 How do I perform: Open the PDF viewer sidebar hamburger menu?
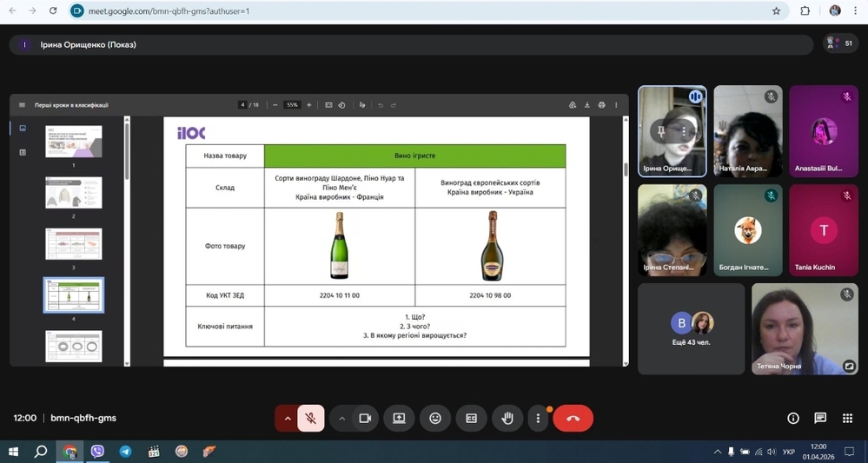(x=22, y=105)
